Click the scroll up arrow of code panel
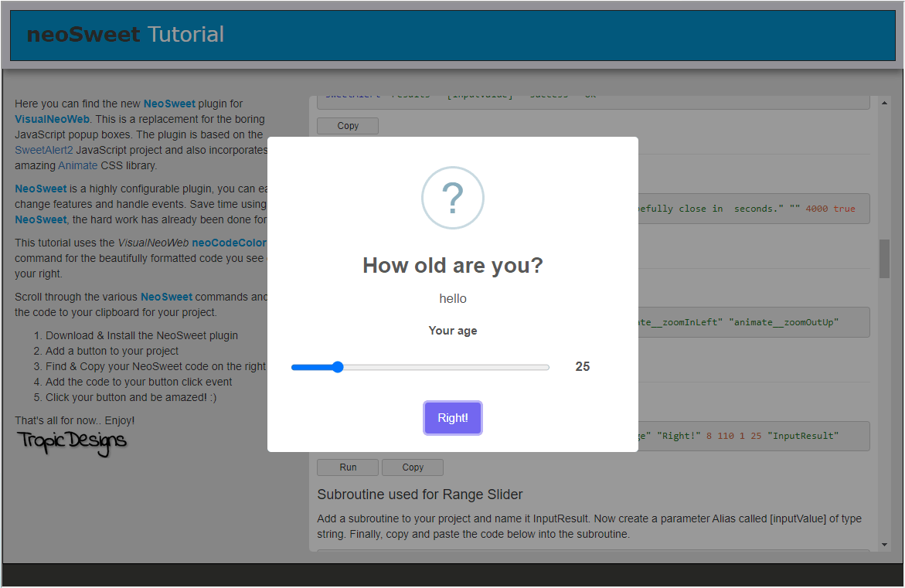The image size is (905, 588). pyautogui.click(x=884, y=103)
